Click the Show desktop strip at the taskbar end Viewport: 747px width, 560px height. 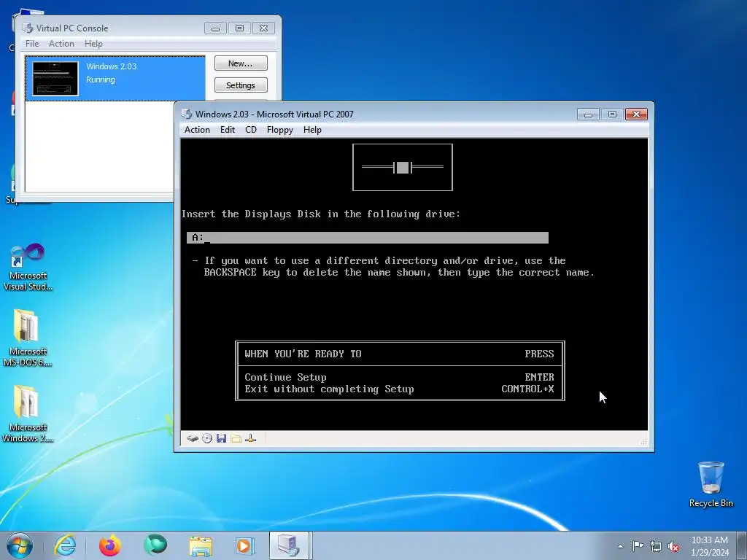(743, 545)
